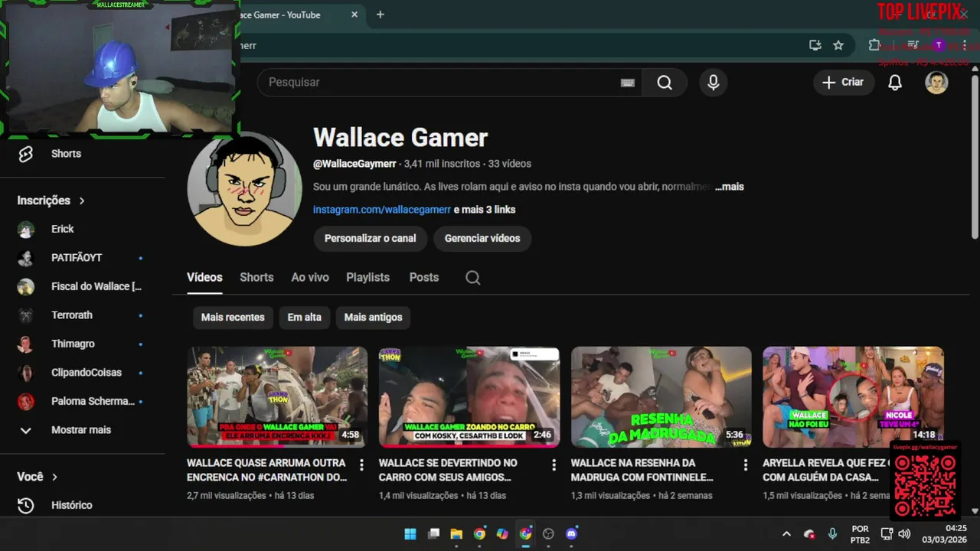
Task: Open the on-screen keyboard icon in search box
Action: pyautogui.click(x=627, y=83)
